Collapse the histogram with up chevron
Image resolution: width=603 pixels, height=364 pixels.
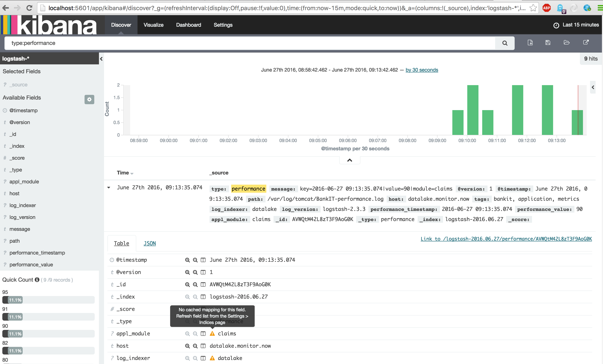click(x=350, y=160)
